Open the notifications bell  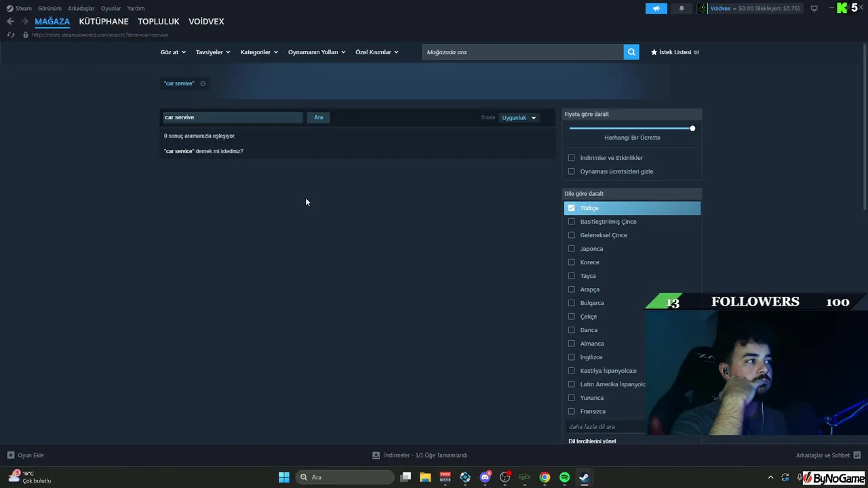tap(682, 8)
